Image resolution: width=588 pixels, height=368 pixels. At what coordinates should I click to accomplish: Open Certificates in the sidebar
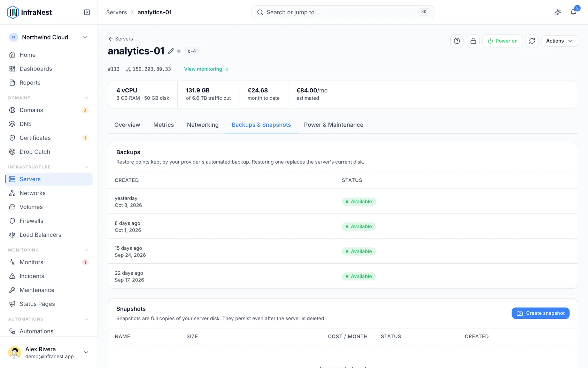coord(49,138)
